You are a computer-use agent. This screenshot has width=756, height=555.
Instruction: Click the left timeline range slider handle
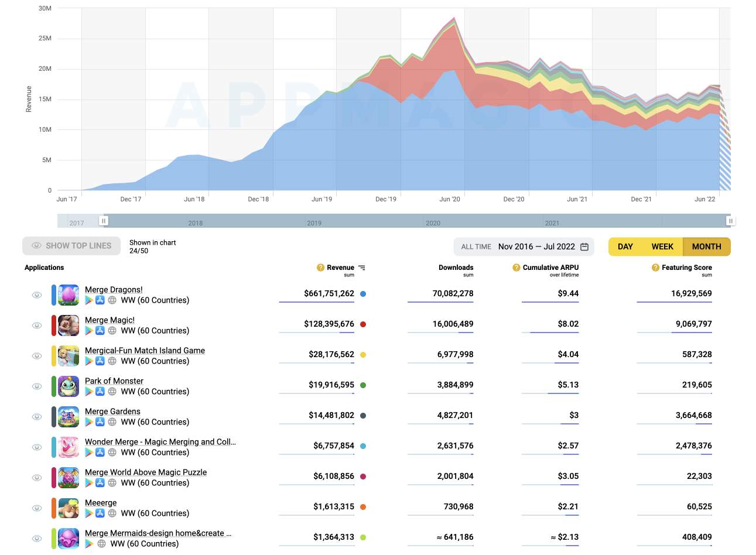104,221
